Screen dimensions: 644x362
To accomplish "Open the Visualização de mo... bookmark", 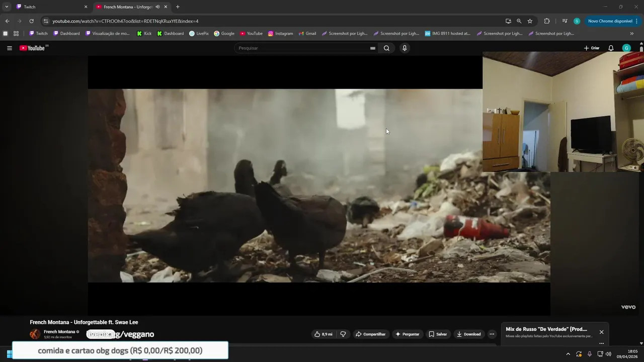I will pos(107,34).
